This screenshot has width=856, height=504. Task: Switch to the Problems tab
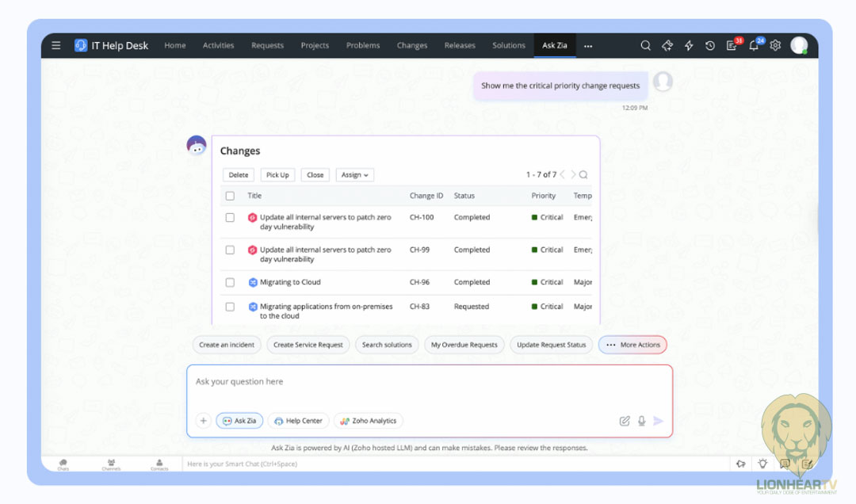coord(363,46)
